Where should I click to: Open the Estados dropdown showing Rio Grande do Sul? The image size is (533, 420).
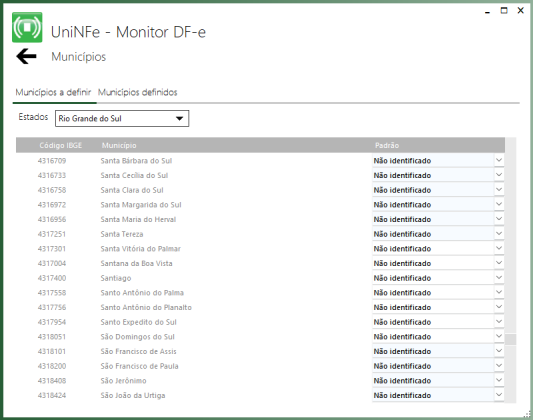tap(122, 119)
